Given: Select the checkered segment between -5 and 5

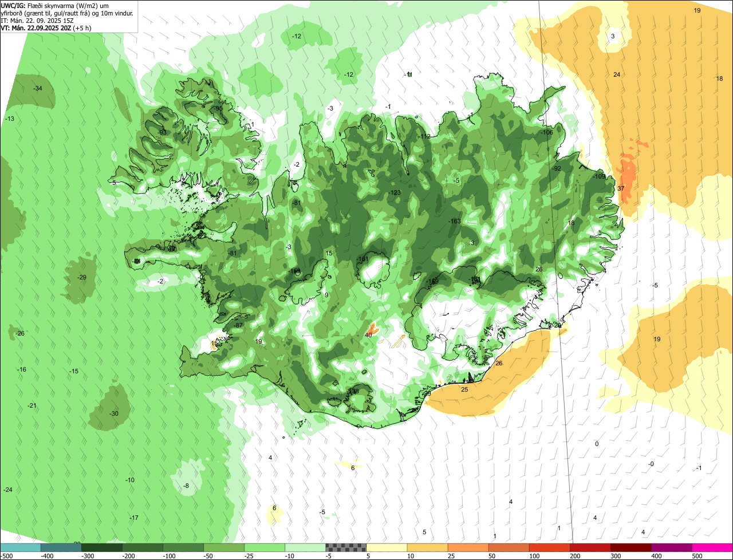Looking at the screenshot, I should [346, 547].
